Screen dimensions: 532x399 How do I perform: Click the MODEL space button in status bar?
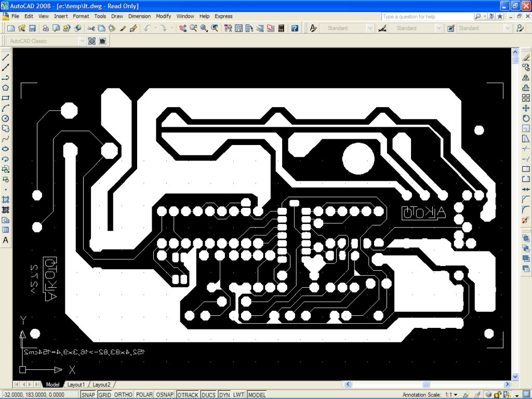[257, 395]
